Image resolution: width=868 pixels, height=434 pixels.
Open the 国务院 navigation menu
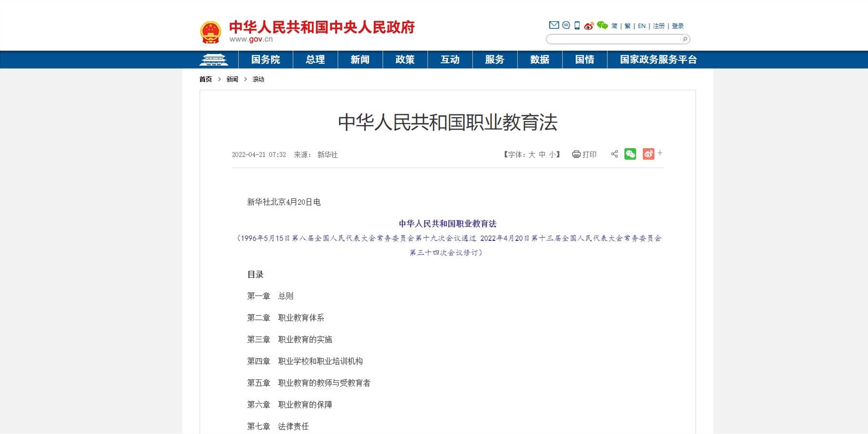(266, 60)
